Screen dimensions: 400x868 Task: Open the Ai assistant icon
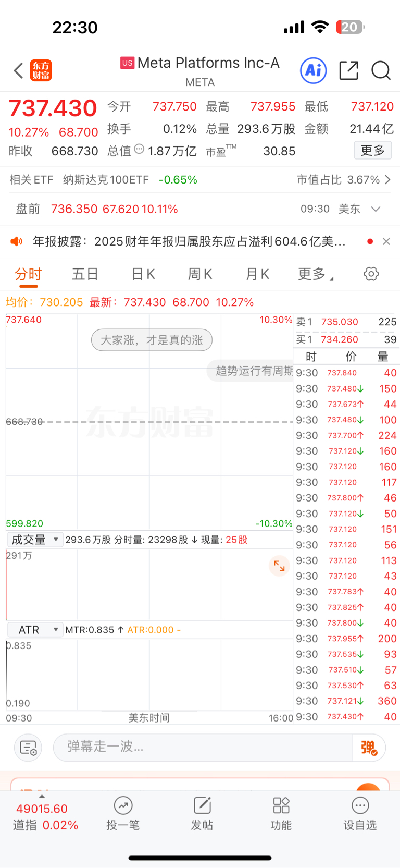pyautogui.click(x=314, y=70)
